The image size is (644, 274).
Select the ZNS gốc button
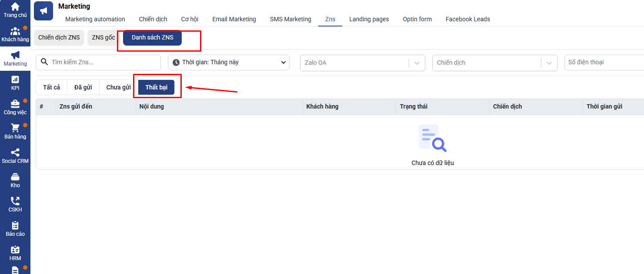[103, 38]
